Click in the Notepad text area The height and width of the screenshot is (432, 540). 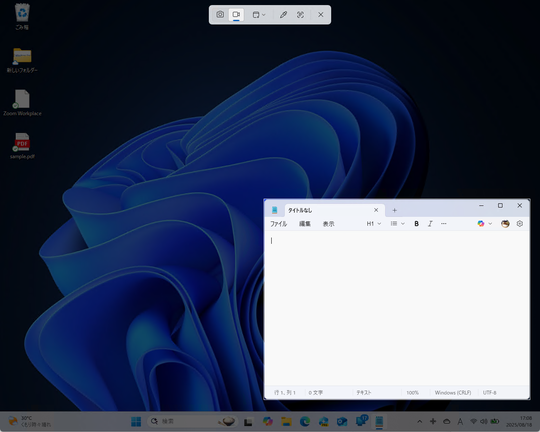click(397, 308)
